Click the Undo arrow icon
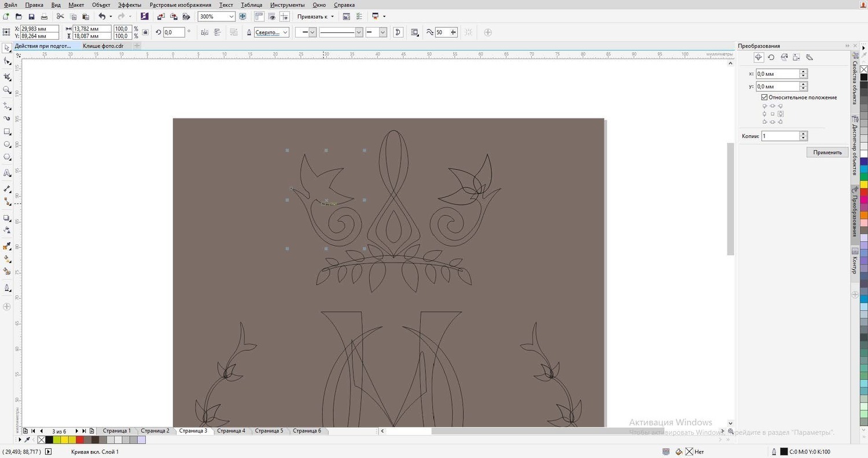Viewport: 868px width, 458px height. point(102,17)
